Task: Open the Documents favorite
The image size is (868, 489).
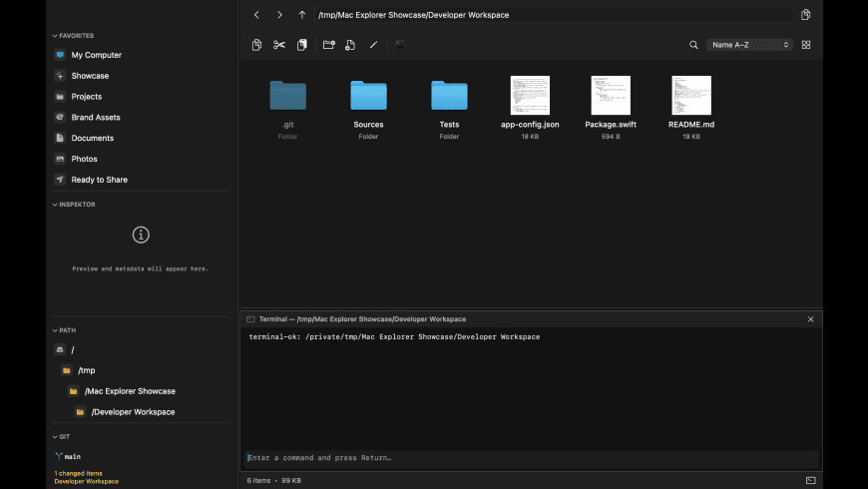Action: [x=92, y=138]
